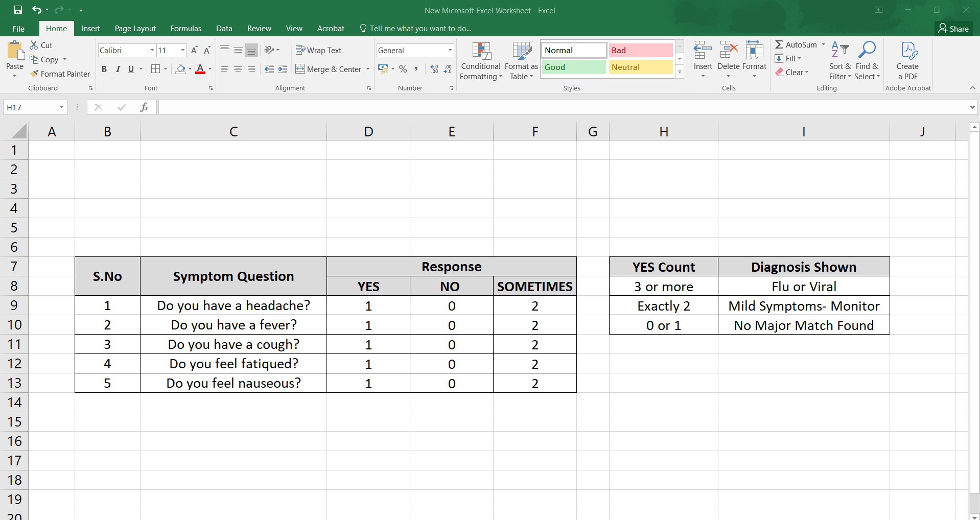Screen dimensions: 980x520
Task: Switch to the Formulas tab
Action: (185, 29)
